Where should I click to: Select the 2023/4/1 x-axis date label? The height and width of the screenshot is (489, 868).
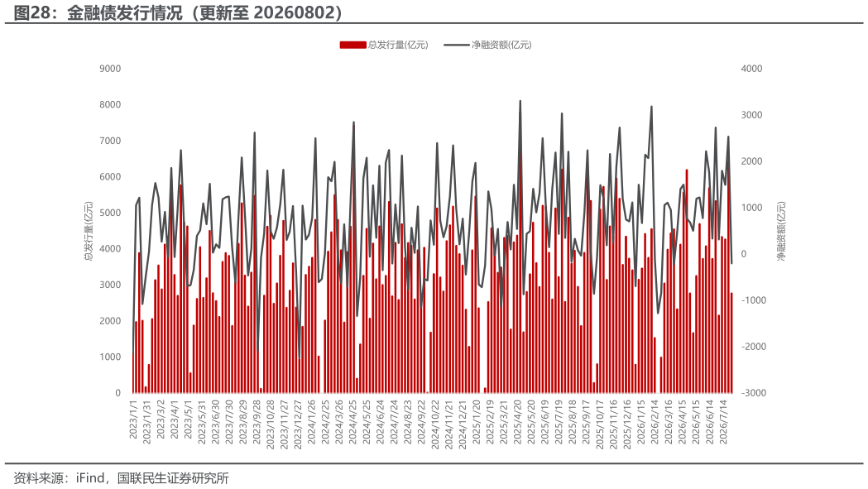175,419
